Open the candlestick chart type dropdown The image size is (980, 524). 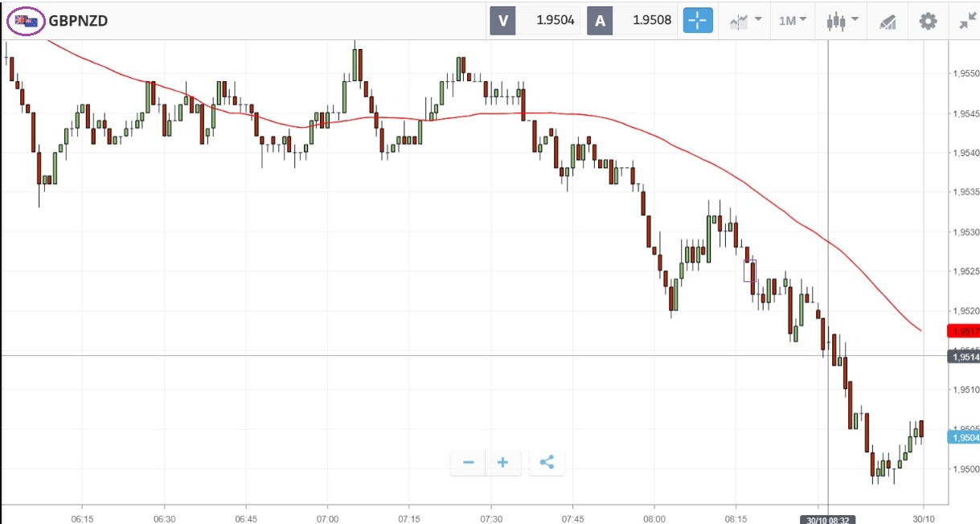[842, 21]
